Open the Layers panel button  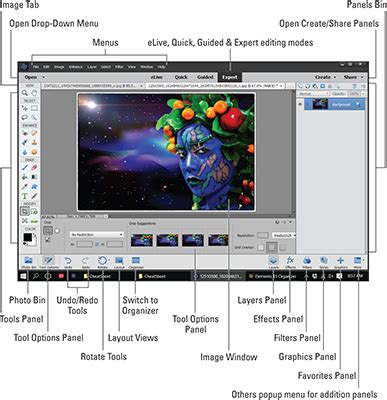pyautogui.click(x=273, y=262)
